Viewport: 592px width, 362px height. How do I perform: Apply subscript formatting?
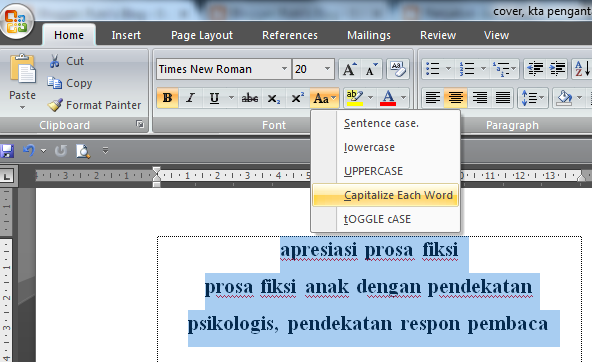pos(273,99)
